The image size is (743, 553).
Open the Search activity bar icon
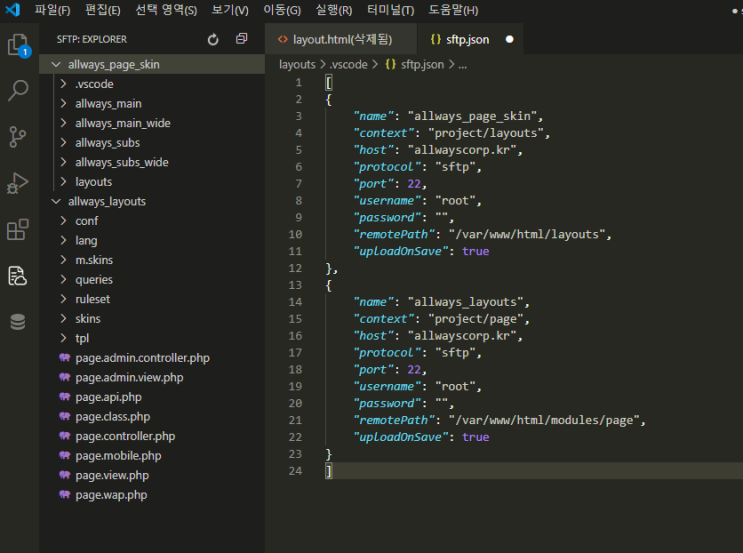click(18, 90)
